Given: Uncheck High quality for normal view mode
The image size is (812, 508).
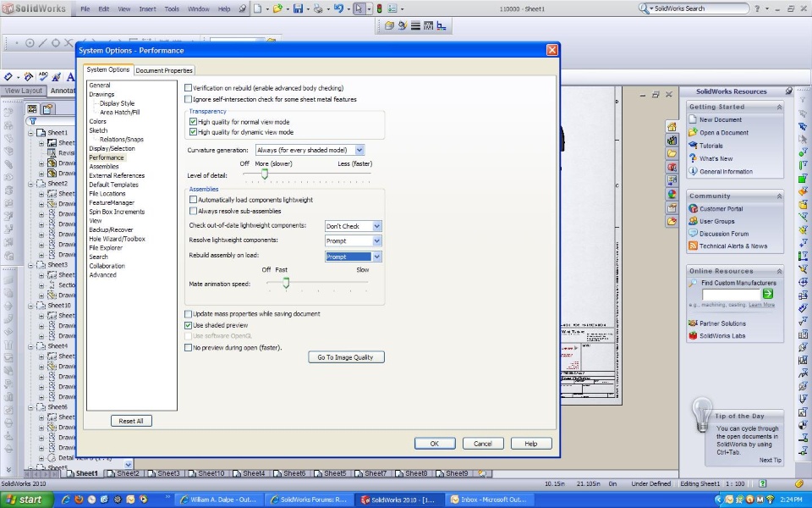Looking at the screenshot, I should coord(193,122).
